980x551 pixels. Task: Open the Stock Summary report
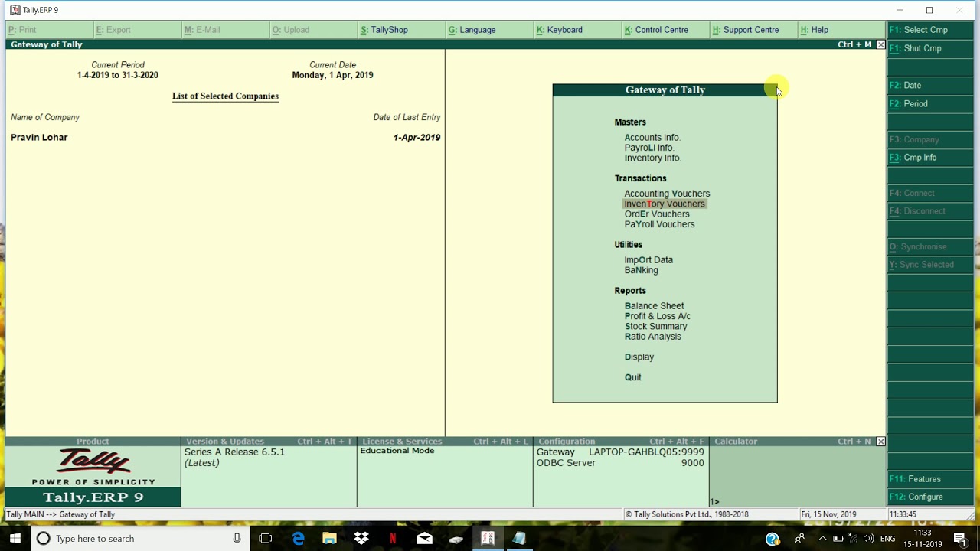(655, 326)
